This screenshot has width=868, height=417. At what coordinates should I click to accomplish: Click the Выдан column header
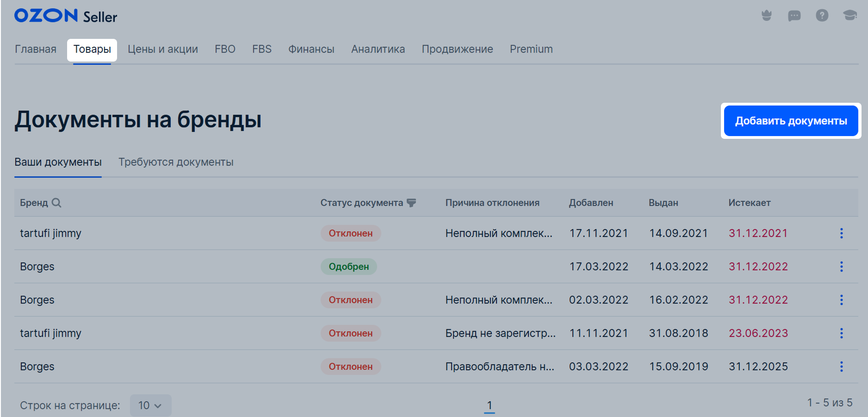point(663,203)
